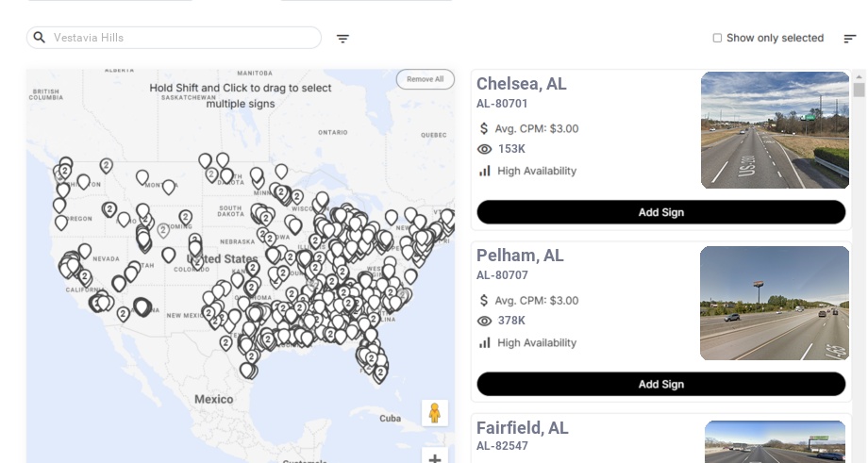The width and height of the screenshot is (868, 463).
Task: Click Pelham listing's eye impressions icon
Action: 485,321
